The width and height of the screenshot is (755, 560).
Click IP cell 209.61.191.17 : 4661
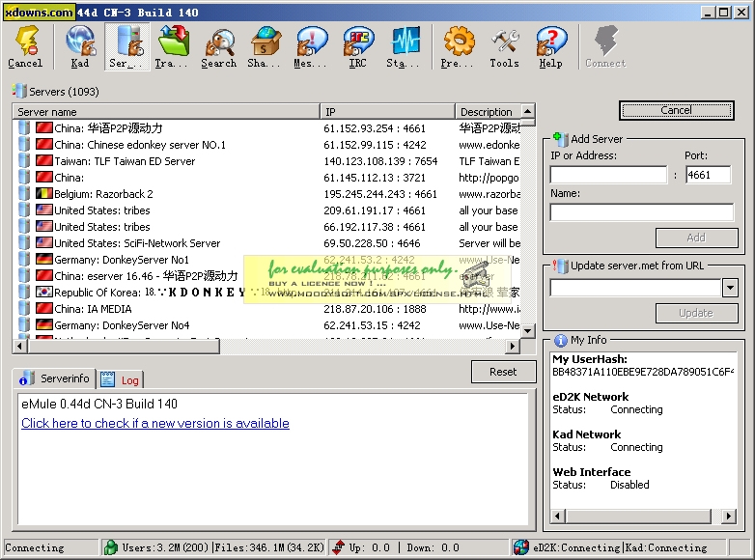pos(375,210)
